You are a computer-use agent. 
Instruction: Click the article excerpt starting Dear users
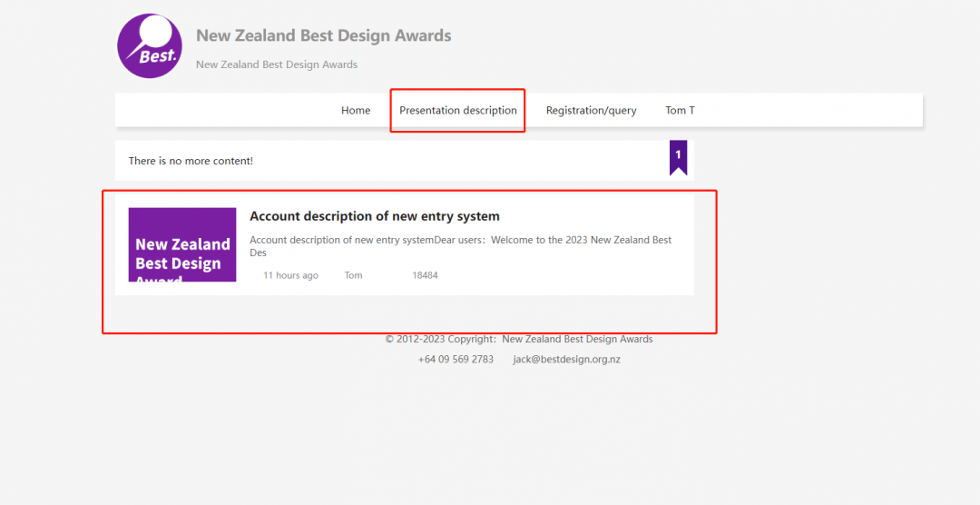coord(461,246)
